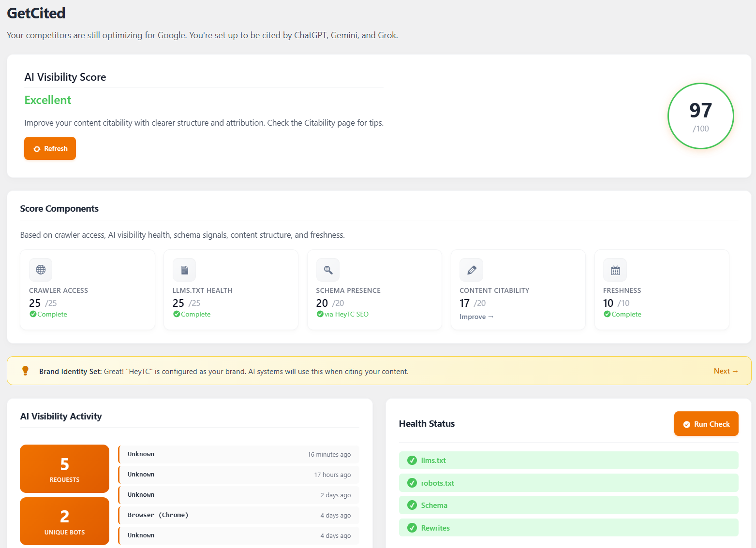Click the lightbulb icon in the brand banner
The image size is (756, 548).
[x=25, y=371]
